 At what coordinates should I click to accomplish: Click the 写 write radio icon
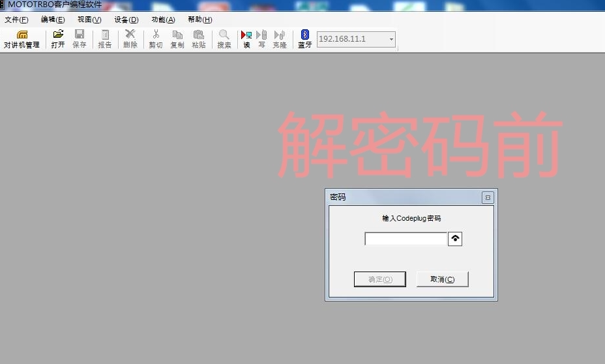(x=261, y=39)
